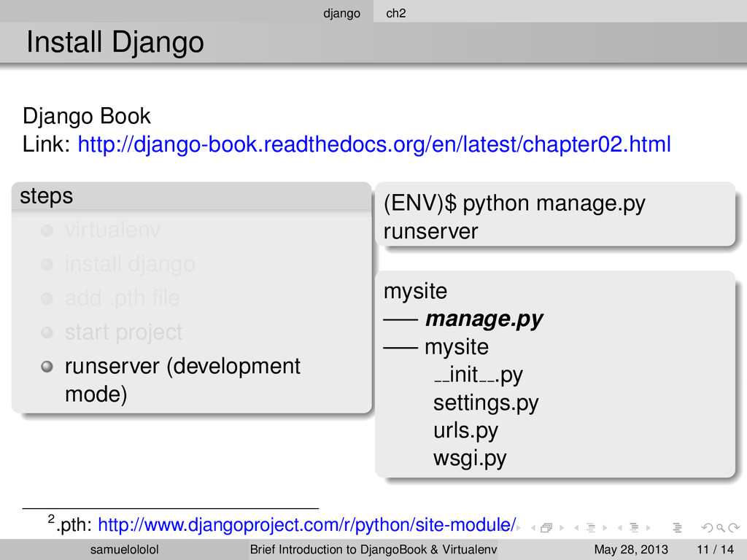
Task: Click the 'May 28, 2013' date
Action: tap(631, 550)
